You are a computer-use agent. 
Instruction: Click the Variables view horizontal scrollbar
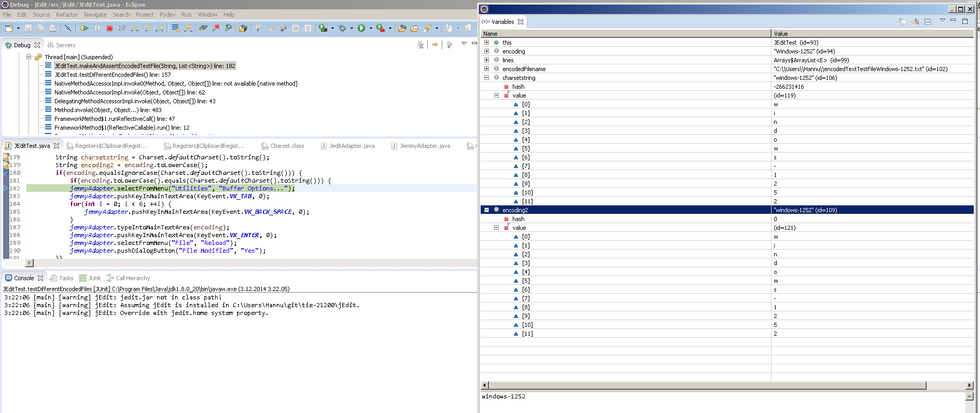(707, 385)
